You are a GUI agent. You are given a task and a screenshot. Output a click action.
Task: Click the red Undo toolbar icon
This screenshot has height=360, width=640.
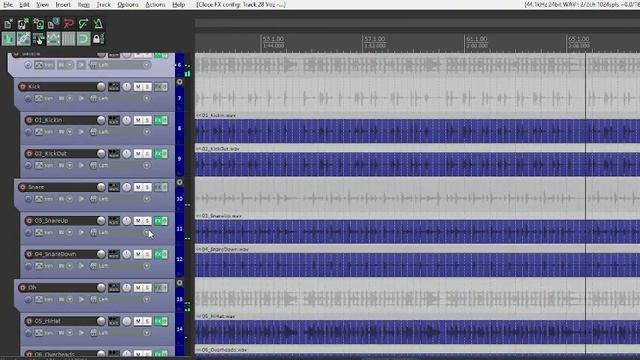tap(69, 24)
